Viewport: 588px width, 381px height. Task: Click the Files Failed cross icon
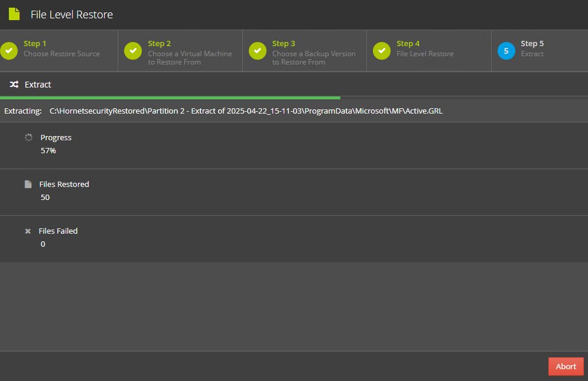28,231
